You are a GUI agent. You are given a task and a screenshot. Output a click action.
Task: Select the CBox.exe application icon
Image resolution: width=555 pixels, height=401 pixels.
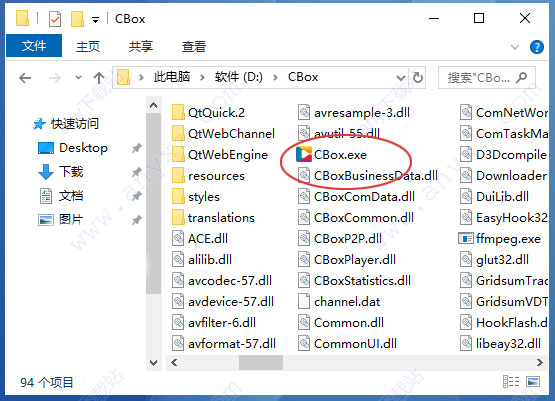304,155
